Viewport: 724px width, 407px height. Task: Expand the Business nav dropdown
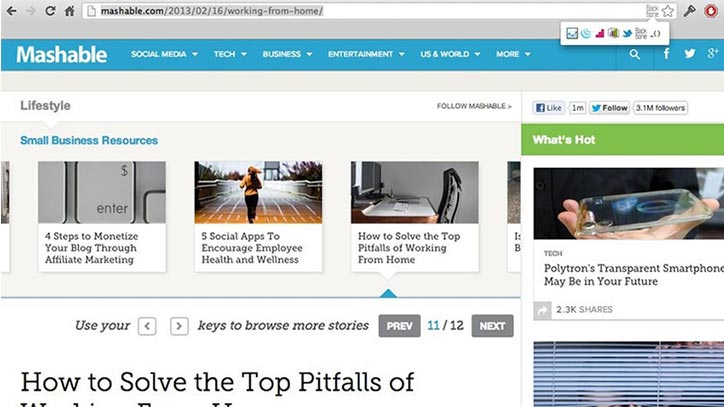coord(287,54)
